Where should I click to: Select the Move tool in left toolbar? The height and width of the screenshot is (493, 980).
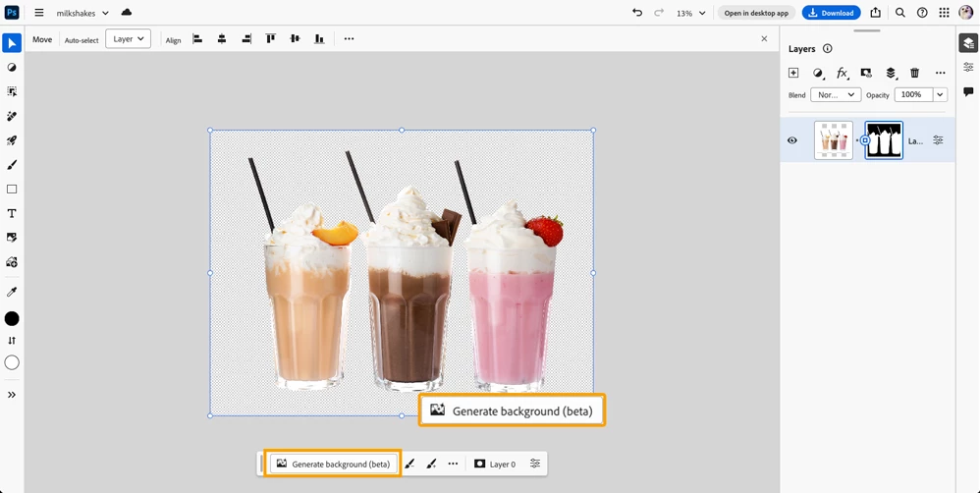[12, 42]
